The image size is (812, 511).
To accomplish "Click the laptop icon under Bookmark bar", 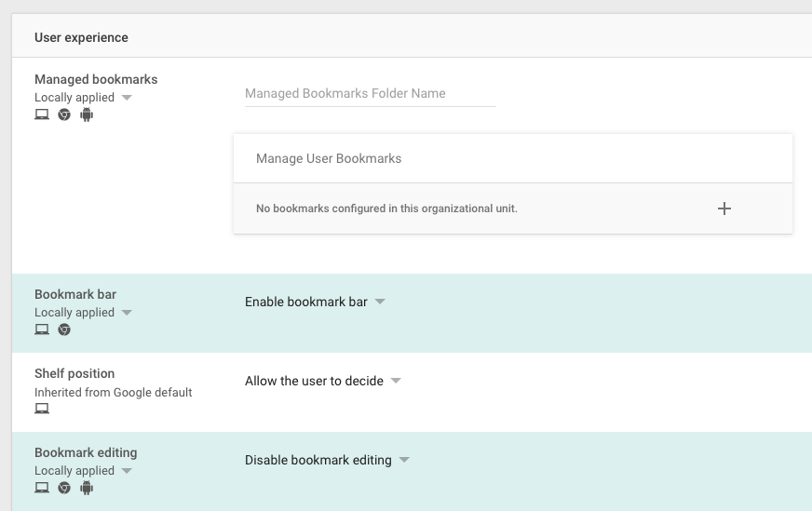I will [42, 329].
